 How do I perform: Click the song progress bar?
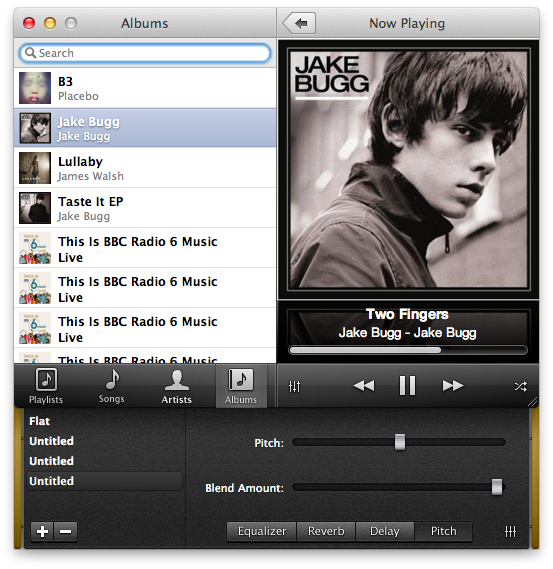(408, 350)
